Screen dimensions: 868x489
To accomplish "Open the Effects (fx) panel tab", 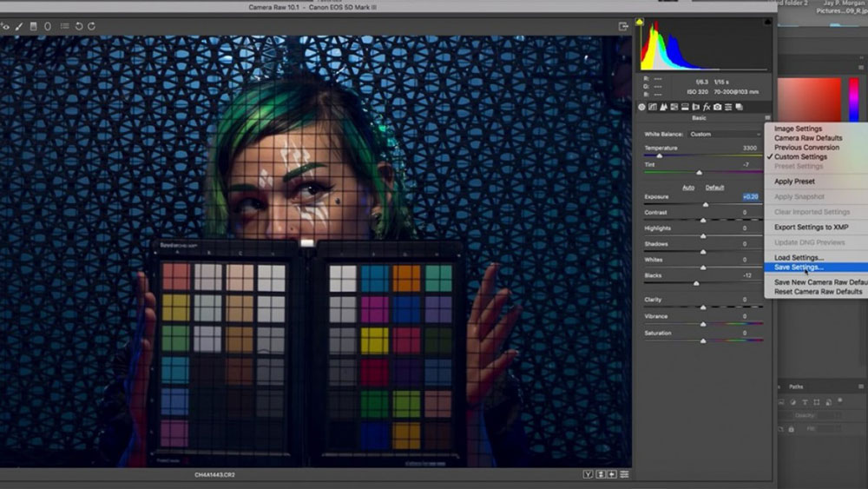I will [x=707, y=107].
